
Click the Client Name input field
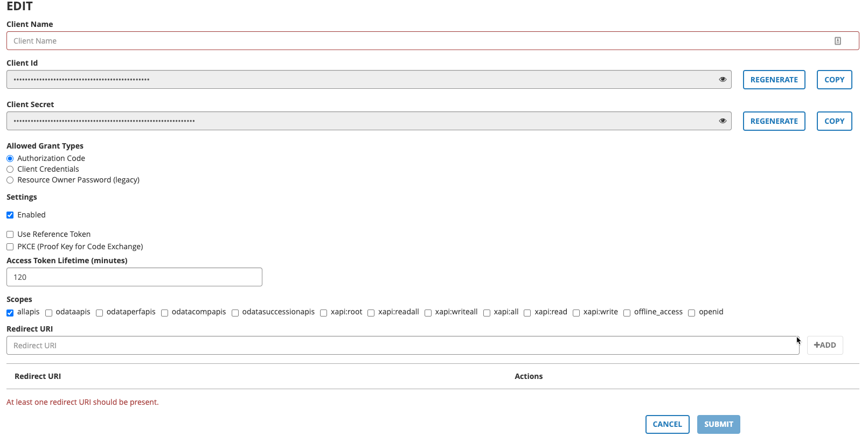coord(433,41)
